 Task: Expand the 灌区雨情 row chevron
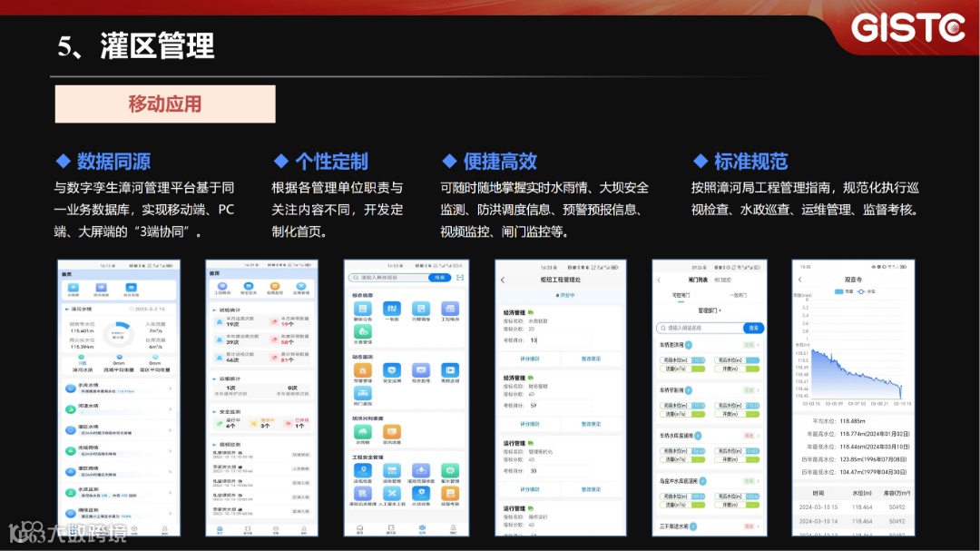170,471
